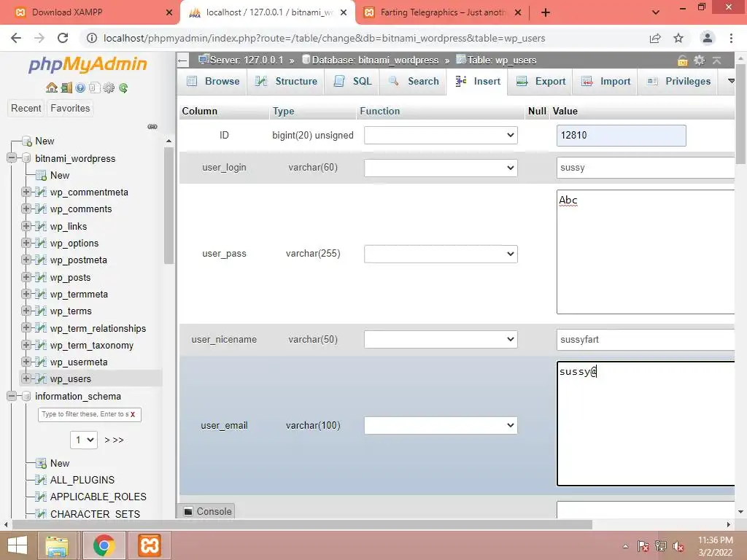747x560 pixels.
Task: Click the Favorites button
Action: coord(70,108)
